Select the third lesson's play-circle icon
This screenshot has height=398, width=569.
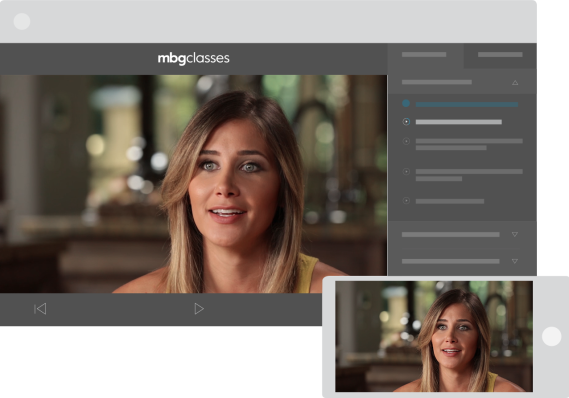(406, 141)
